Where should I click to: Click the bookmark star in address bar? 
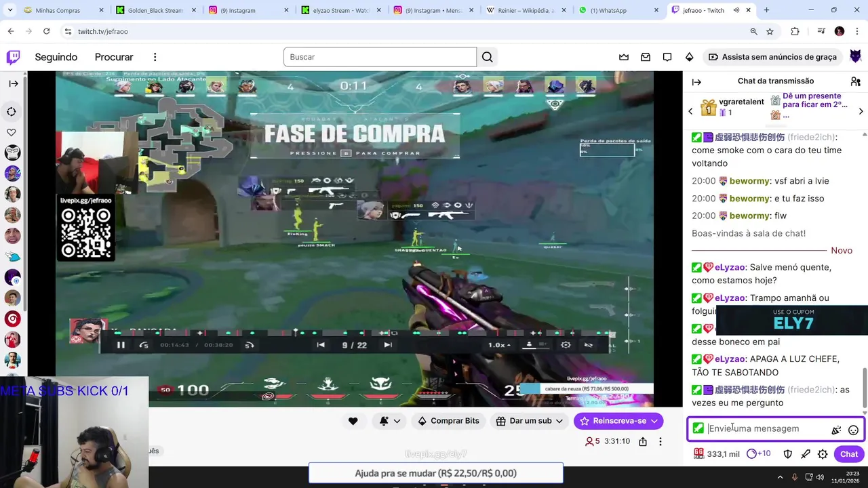(770, 31)
